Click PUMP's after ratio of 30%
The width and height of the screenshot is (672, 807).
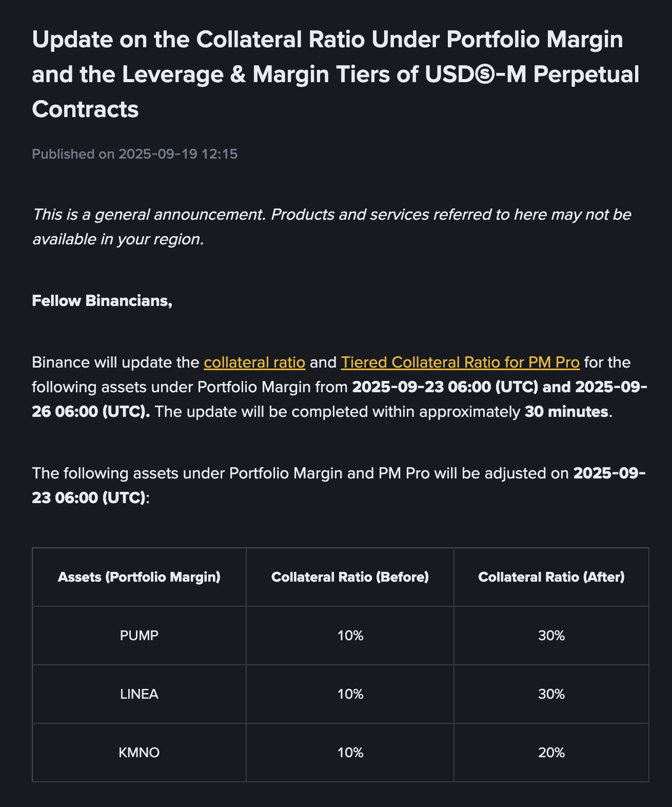pyautogui.click(x=551, y=636)
